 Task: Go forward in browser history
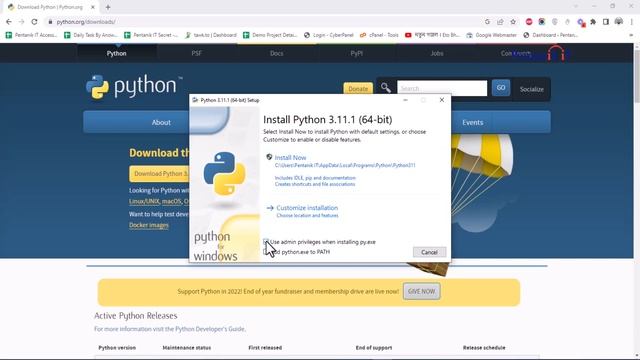tap(21, 22)
